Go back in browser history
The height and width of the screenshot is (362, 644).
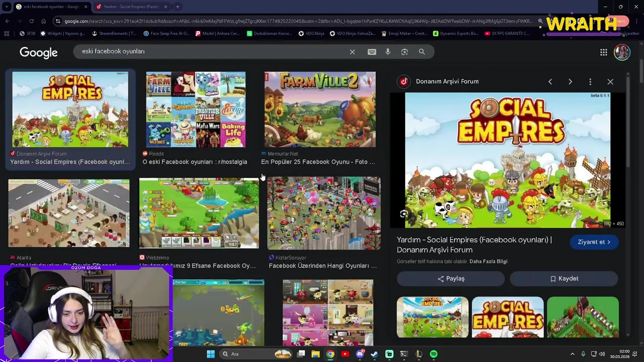click(7, 21)
